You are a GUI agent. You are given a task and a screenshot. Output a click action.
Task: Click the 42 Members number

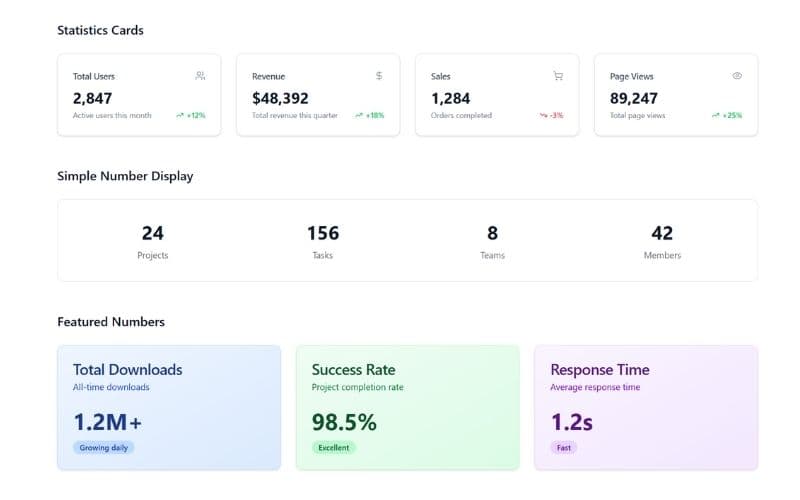[x=662, y=233]
